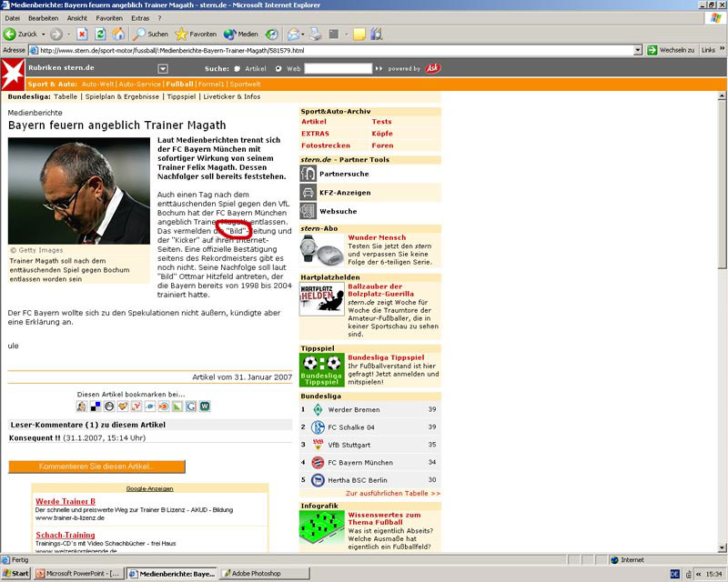Open the ? help menu
Image resolution: width=728 pixels, height=582 pixels.
(159, 18)
